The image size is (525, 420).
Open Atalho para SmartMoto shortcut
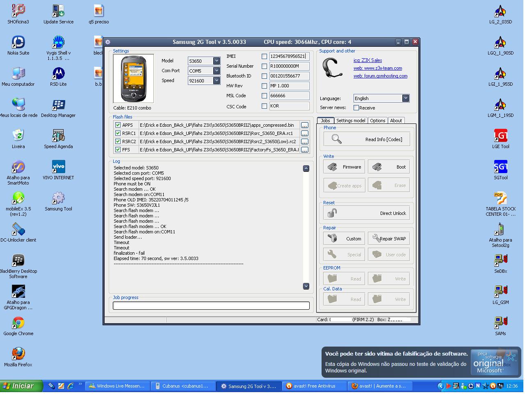click(18, 172)
